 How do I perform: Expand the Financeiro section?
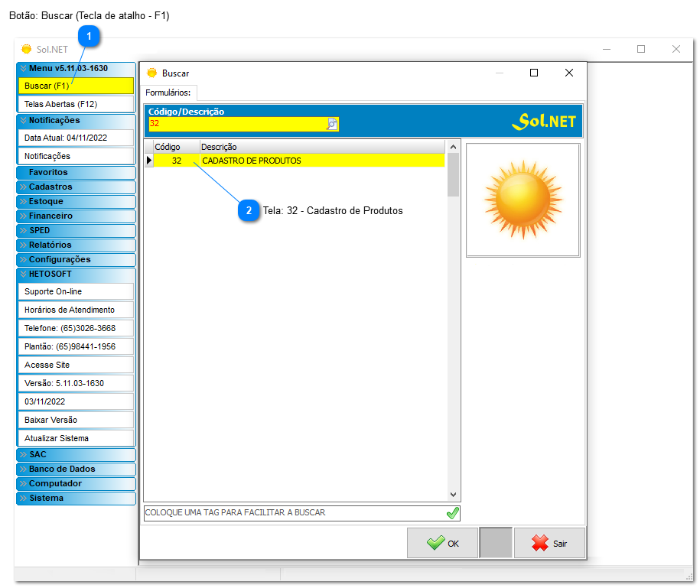[x=76, y=216]
